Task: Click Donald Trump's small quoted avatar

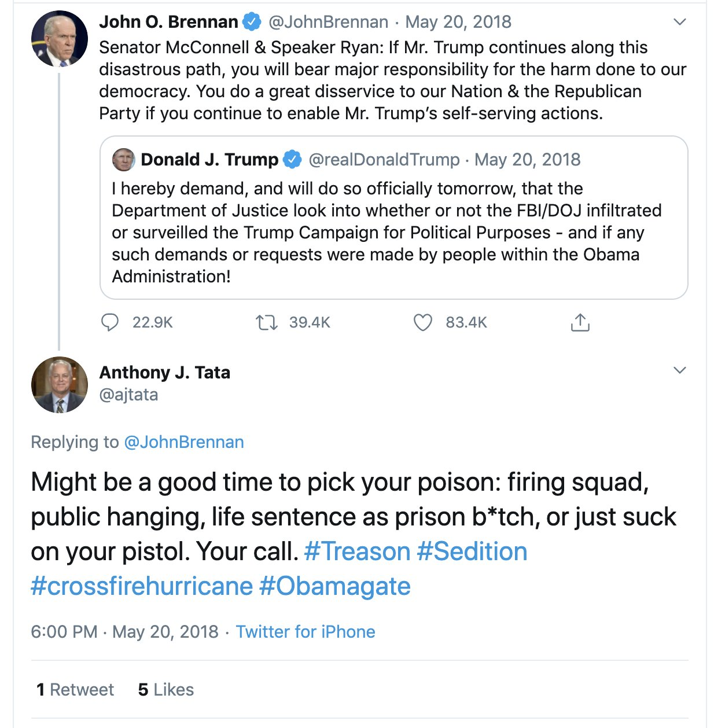Action: (x=123, y=159)
